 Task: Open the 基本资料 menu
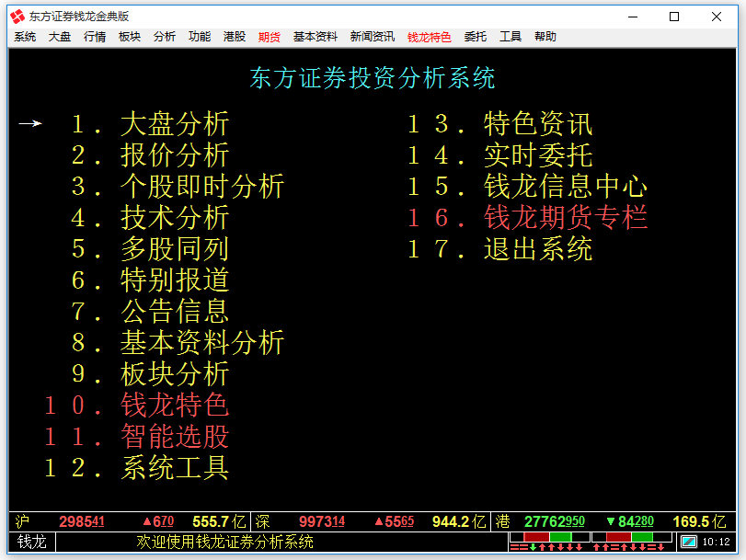click(x=316, y=37)
